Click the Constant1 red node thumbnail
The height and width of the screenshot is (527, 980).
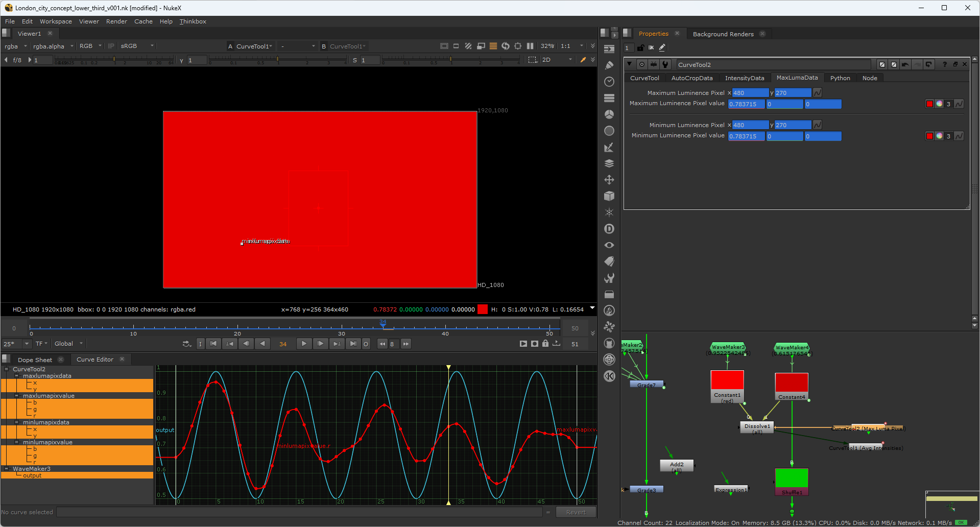point(727,380)
